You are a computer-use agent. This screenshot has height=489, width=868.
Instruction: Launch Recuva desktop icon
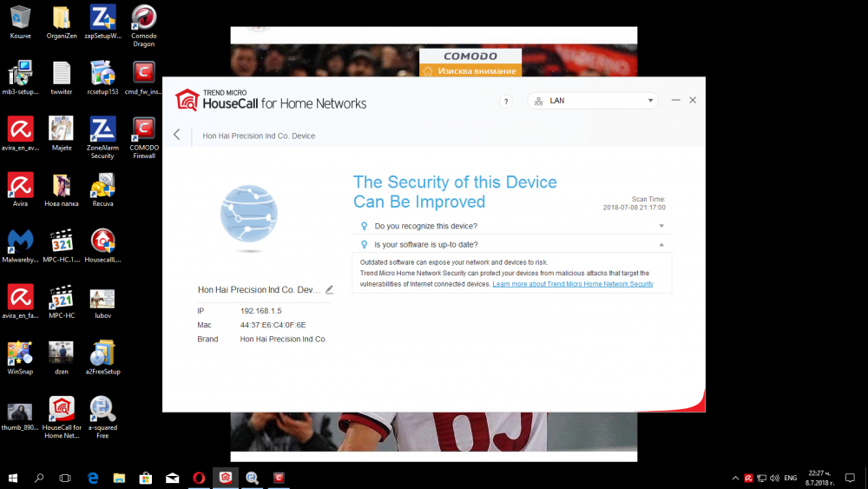tap(103, 189)
